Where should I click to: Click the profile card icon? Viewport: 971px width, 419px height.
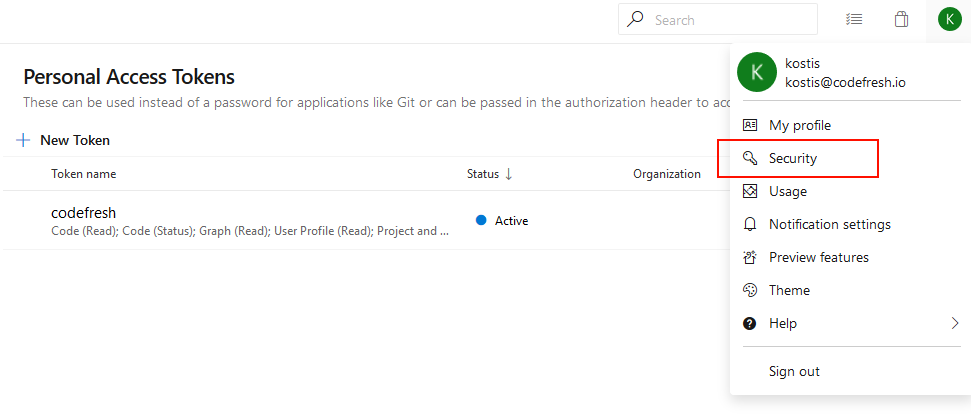coord(750,125)
